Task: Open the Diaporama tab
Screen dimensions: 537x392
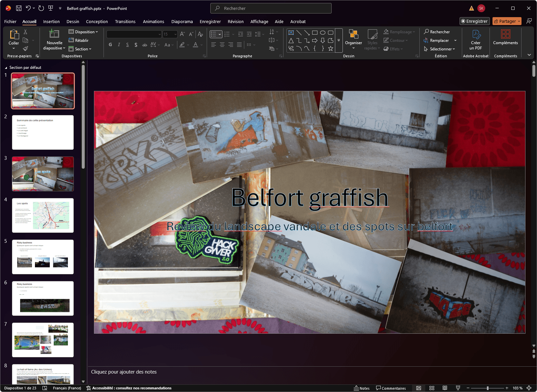Action: 182,21
